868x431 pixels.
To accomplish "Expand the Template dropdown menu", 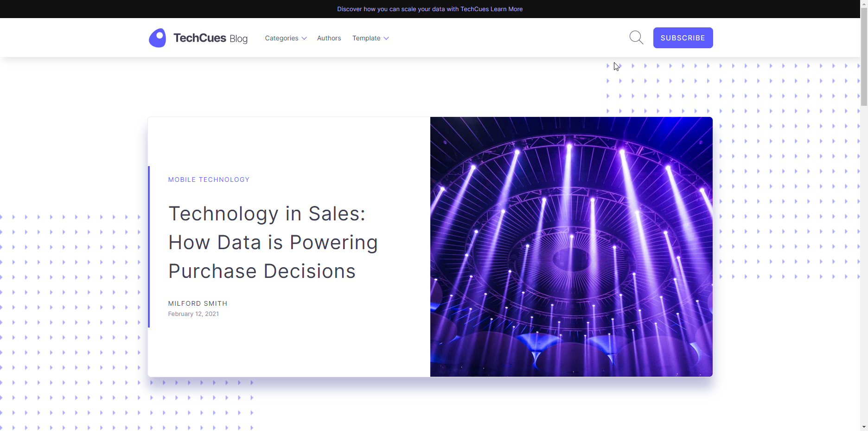I will tap(370, 38).
